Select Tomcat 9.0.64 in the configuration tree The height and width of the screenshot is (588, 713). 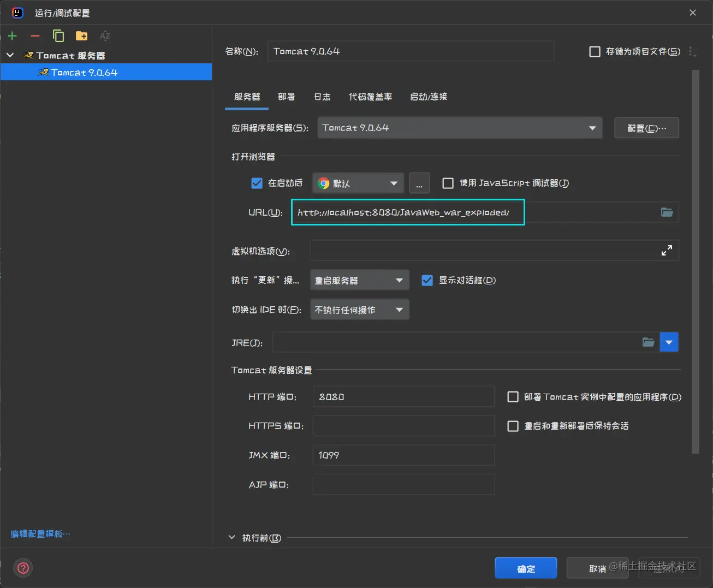point(106,72)
